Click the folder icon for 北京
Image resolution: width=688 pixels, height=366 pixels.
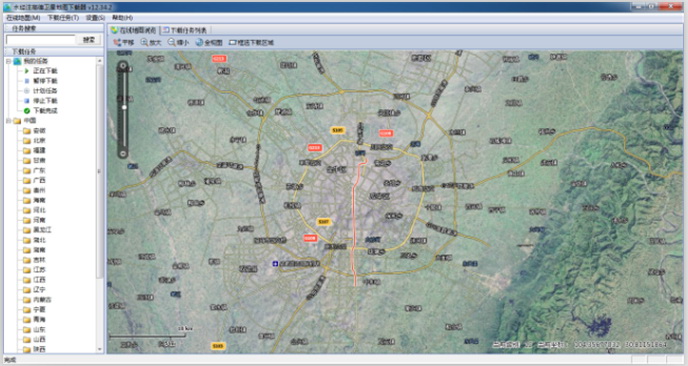coord(27,141)
